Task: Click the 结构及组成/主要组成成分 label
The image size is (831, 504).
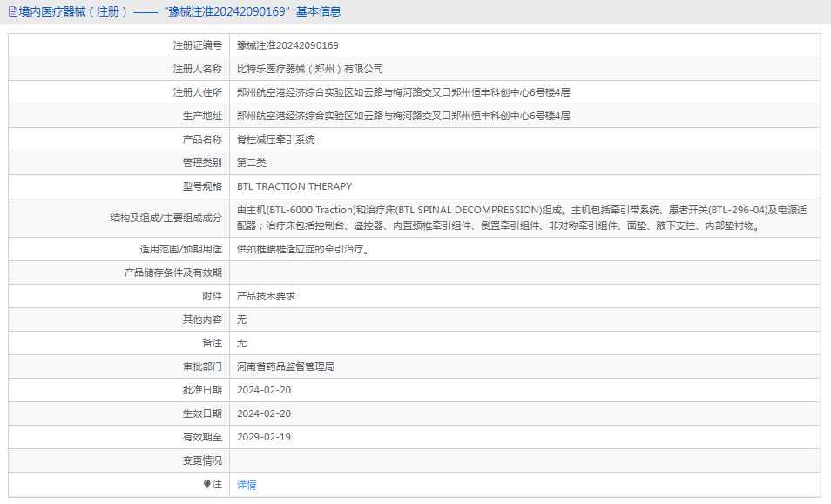Action: 166,218
